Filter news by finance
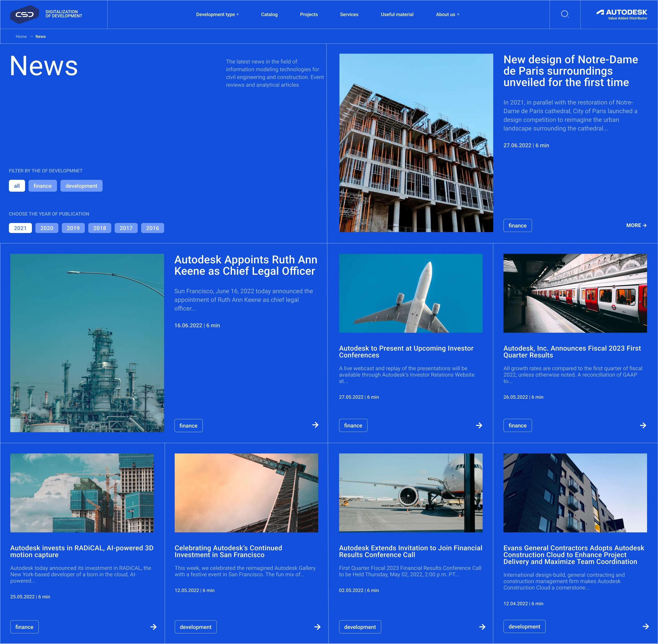The image size is (658, 644). (43, 186)
